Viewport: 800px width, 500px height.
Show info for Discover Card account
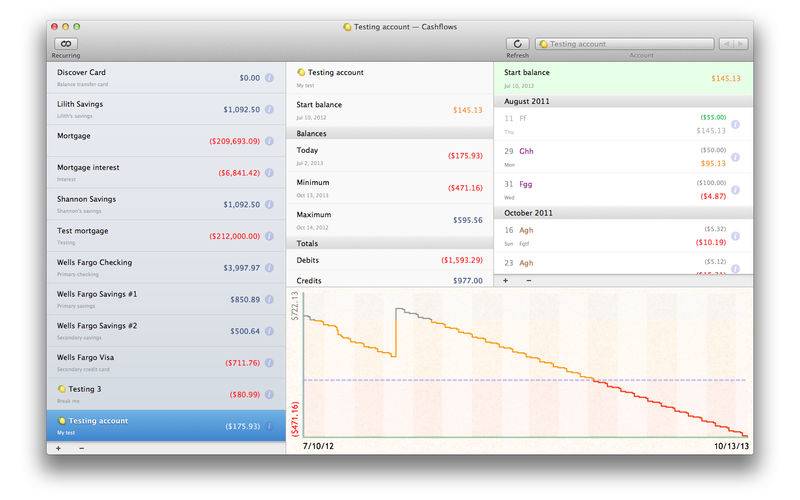269,78
